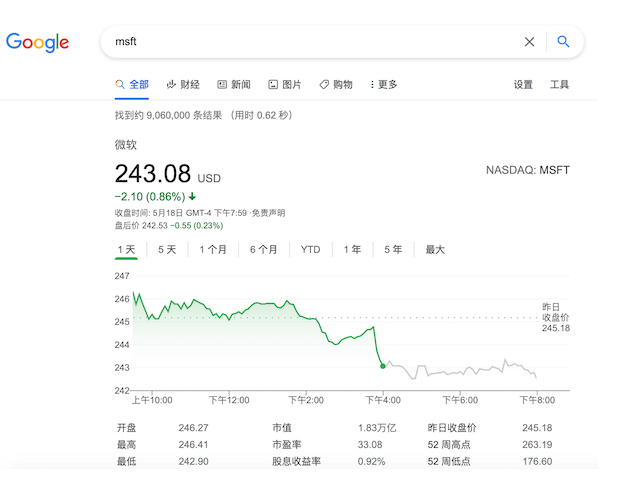This screenshot has width=621, height=488.
Task: Select the 5 天 chart range
Action: coord(167,250)
